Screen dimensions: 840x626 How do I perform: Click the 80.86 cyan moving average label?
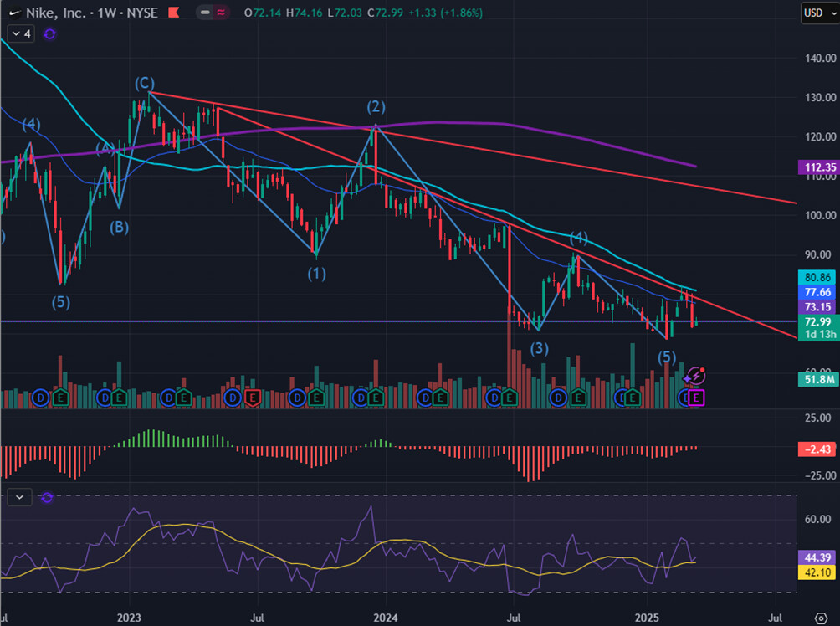pyautogui.click(x=814, y=276)
